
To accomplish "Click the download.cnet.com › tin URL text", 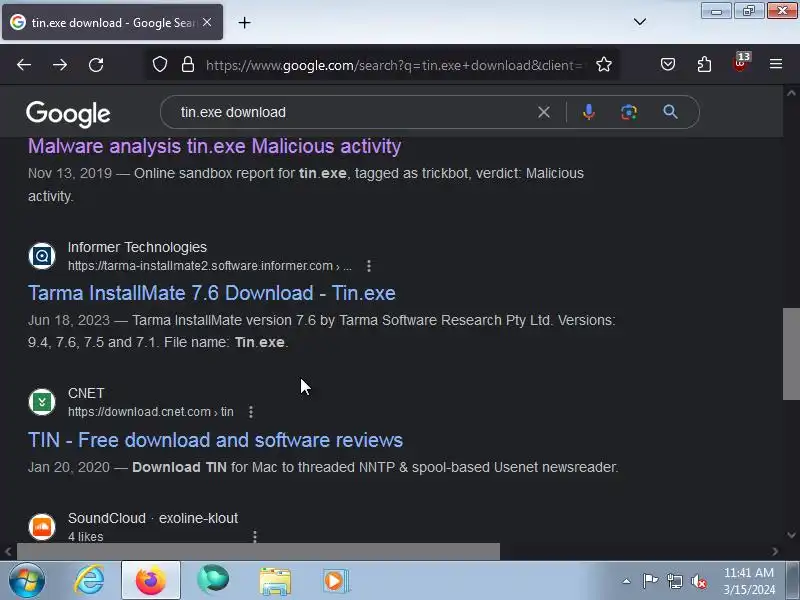I will (x=151, y=412).
